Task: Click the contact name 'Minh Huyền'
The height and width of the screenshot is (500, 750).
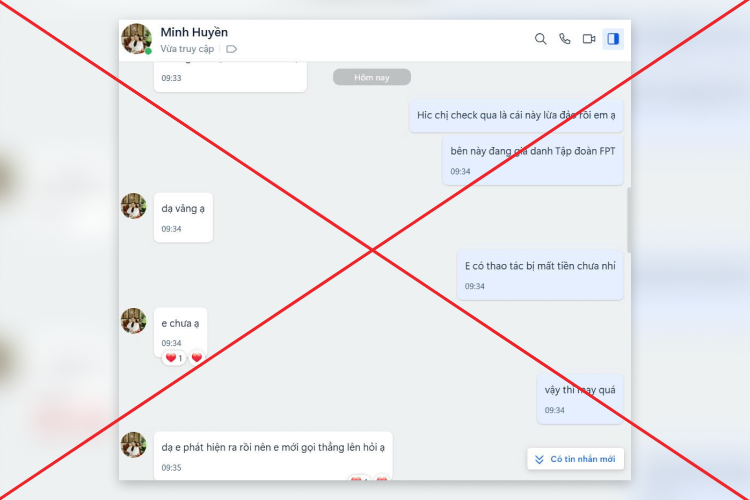Action: coord(194,32)
